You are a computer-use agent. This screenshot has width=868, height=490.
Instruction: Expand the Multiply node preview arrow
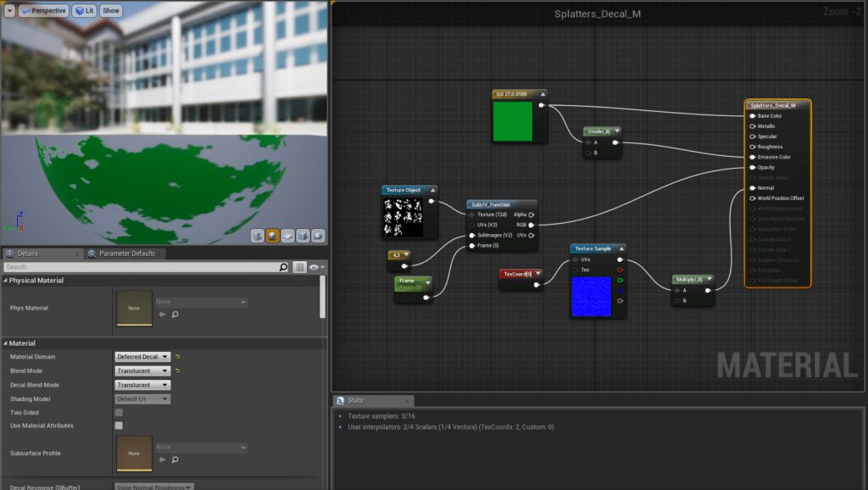709,279
